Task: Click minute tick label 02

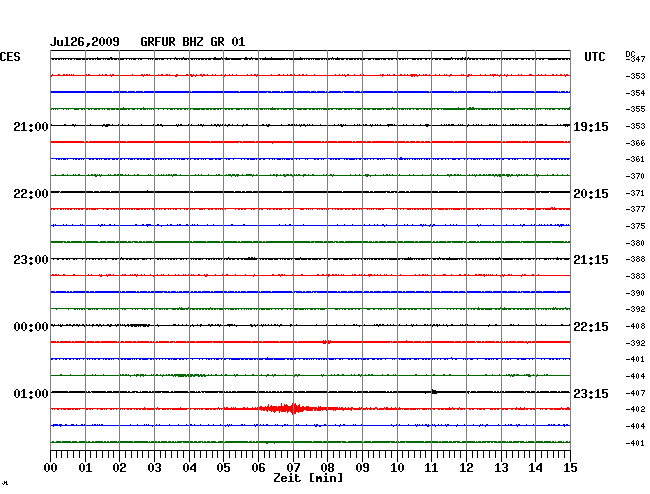Action: click(119, 468)
